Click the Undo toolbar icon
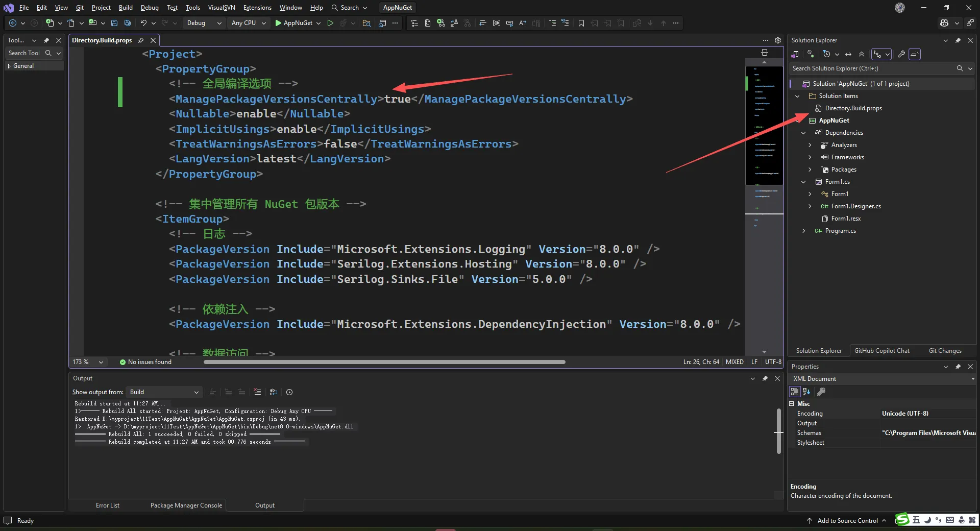This screenshot has width=980, height=531. pyautogui.click(x=143, y=23)
